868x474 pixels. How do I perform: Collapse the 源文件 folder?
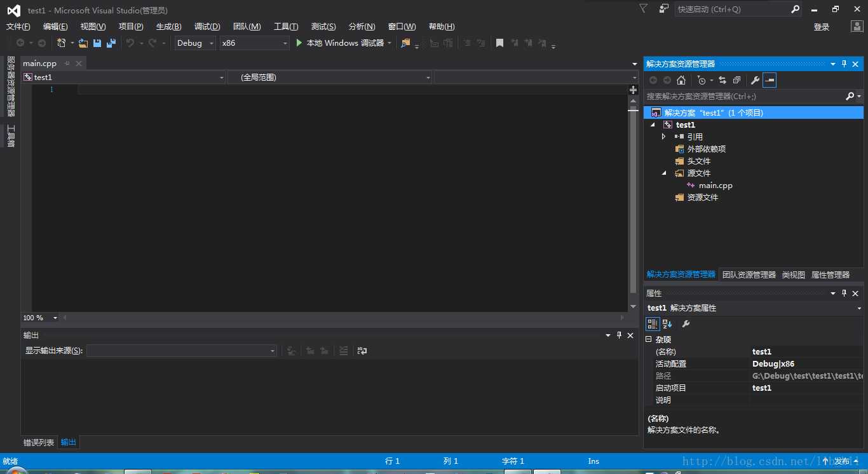click(x=664, y=173)
